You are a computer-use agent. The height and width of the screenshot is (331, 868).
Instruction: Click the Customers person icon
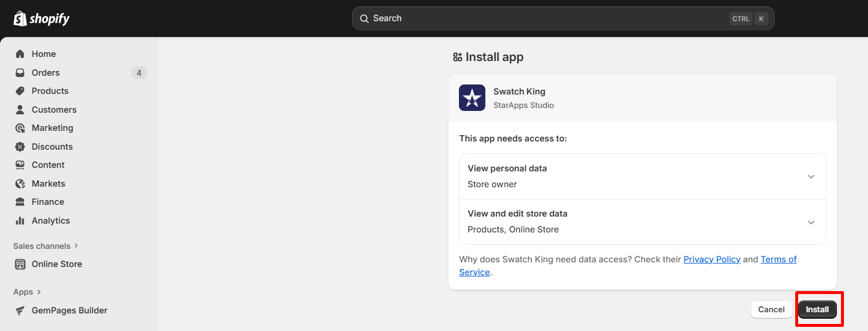click(20, 110)
